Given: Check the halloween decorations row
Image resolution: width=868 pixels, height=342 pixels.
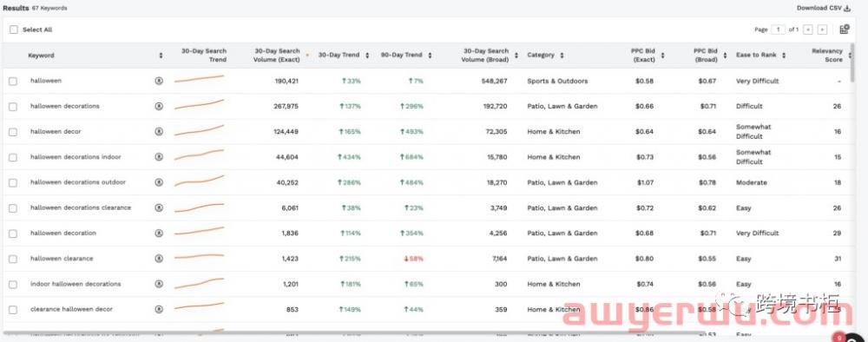Looking at the screenshot, I should pyautogui.click(x=13, y=107).
